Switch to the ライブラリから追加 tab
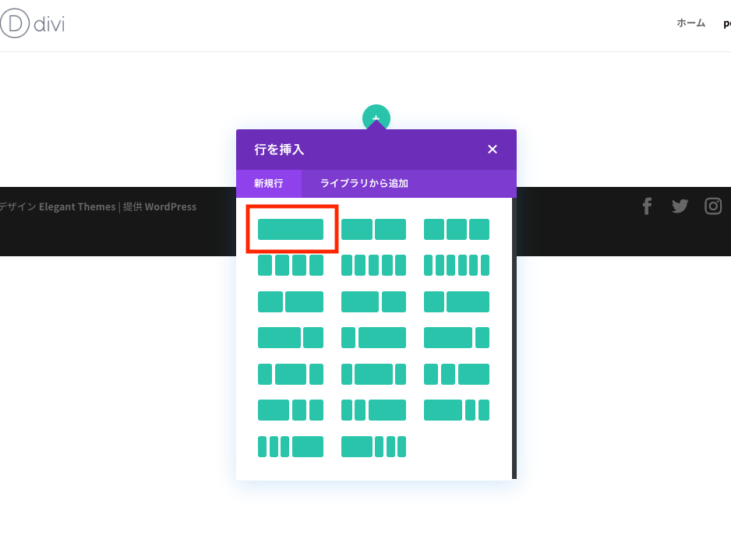The width and height of the screenshot is (731, 560). (x=362, y=183)
